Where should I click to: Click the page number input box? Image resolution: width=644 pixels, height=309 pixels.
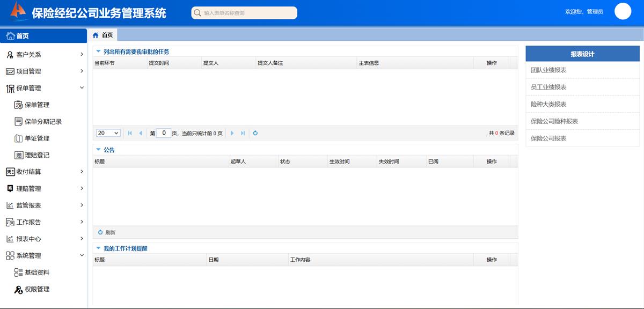pyautogui.click(x=164, y=133)
